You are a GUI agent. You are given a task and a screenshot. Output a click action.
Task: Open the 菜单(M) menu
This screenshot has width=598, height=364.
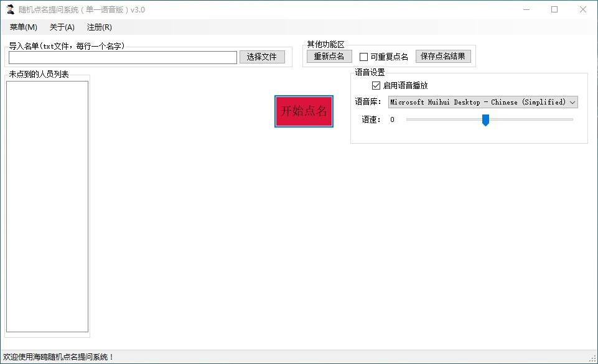point(23,27)
